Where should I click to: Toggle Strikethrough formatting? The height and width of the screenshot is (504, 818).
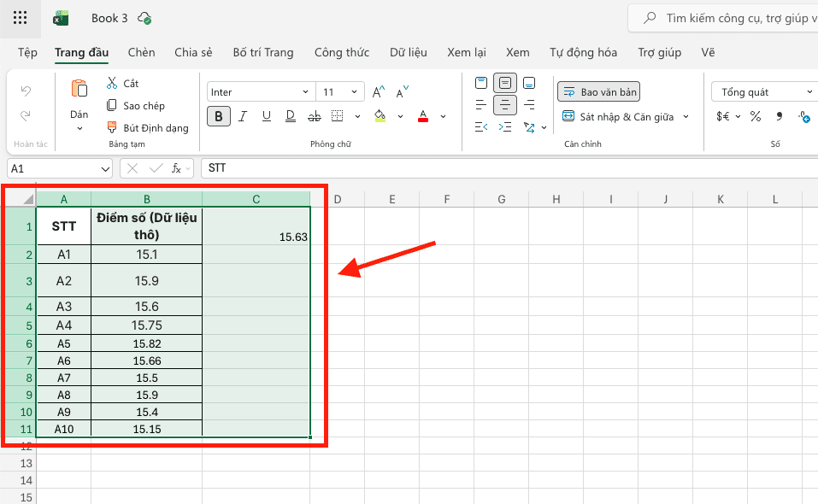314,116
